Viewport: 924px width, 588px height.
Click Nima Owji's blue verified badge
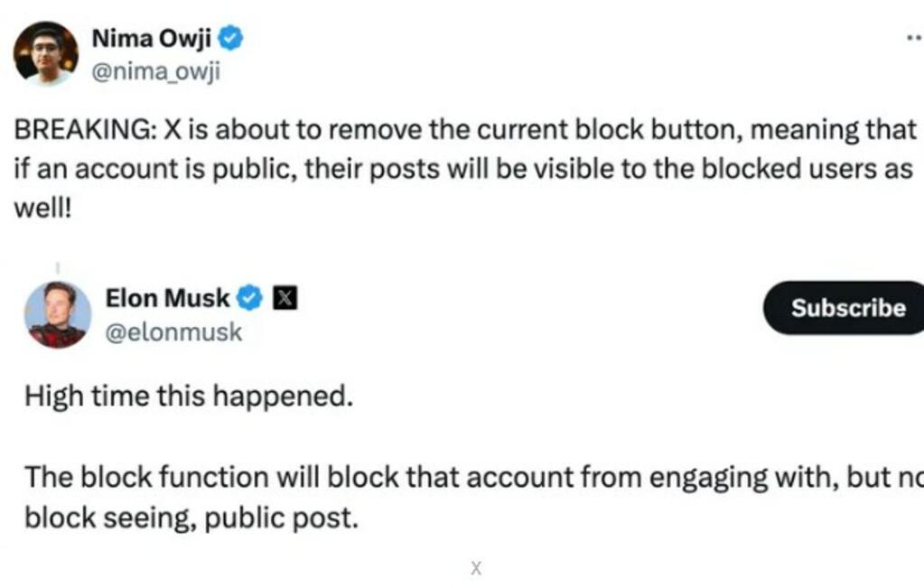(230, 38)
